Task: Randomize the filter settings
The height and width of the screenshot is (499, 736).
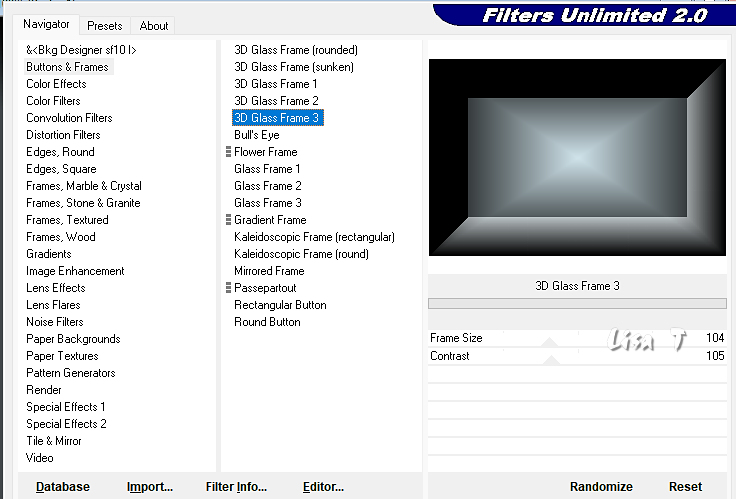Action: click(601, 487)
